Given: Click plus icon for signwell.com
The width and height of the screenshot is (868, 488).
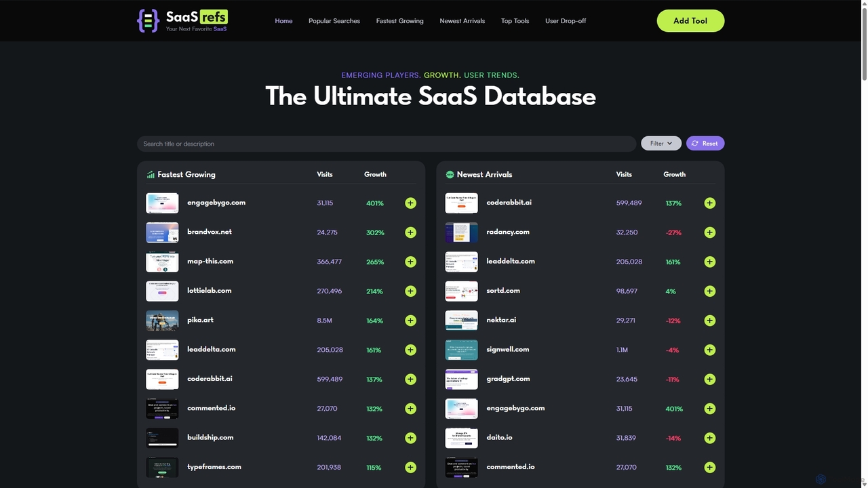Looking at the screenshot, I should pos(709,350).
